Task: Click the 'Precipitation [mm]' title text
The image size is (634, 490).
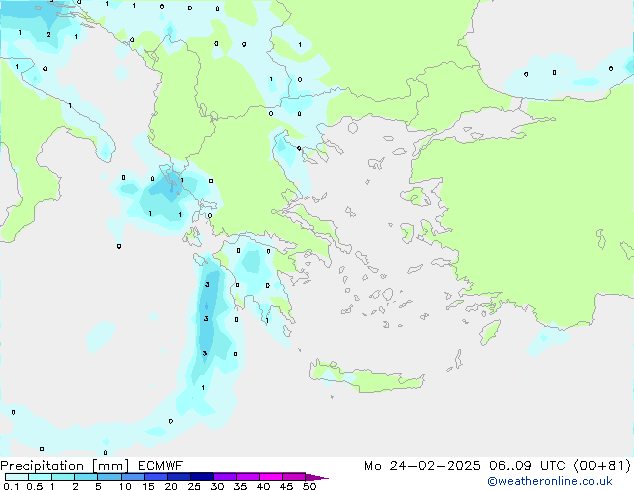Action: pos(64,466)
